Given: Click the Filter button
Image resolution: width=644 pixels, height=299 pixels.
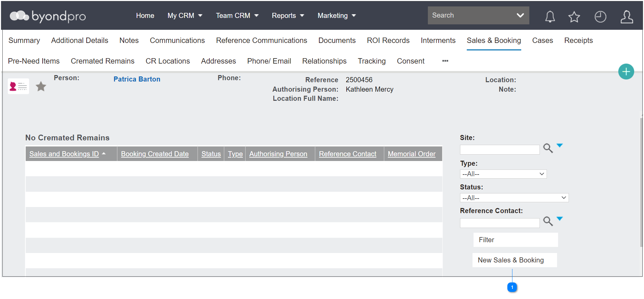Looking at the screenshot, I should pos(515,240).
